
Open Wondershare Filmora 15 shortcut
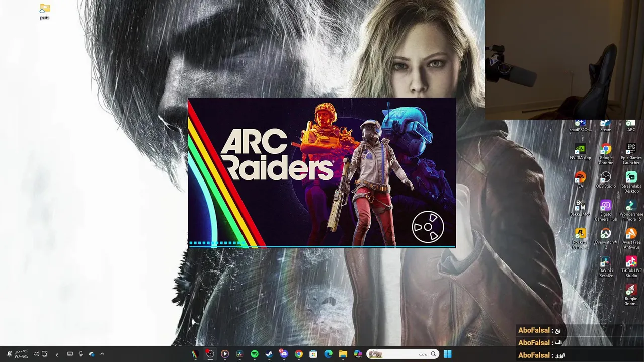tap(631, 210)
